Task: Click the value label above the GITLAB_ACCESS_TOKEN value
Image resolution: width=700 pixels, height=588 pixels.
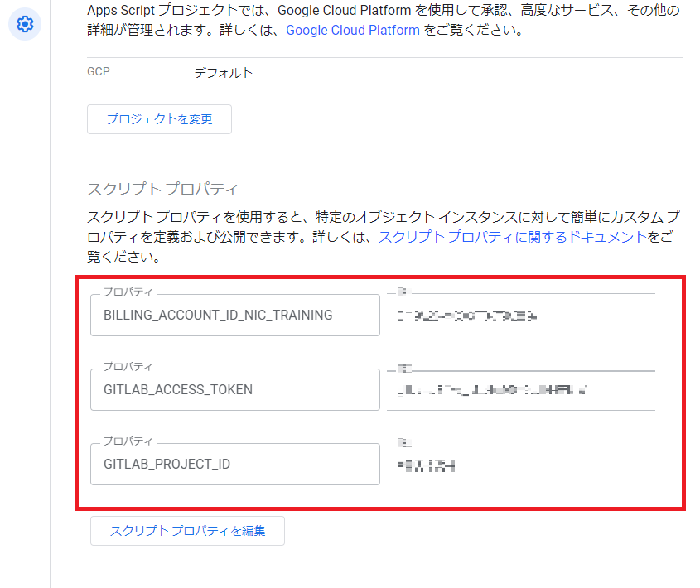Action: (x=405, y=368)
